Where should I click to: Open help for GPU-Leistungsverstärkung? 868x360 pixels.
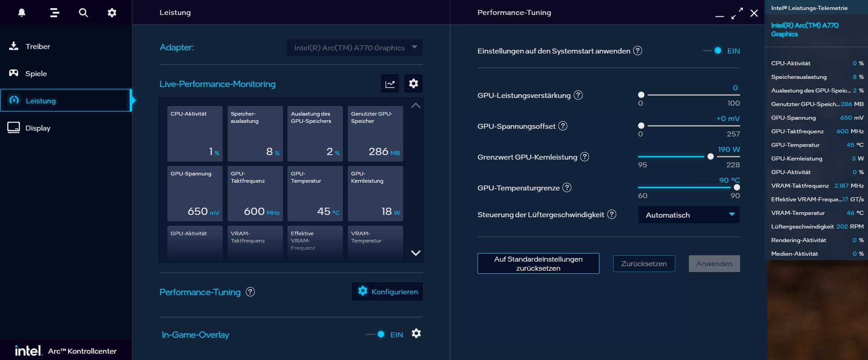[x=578, y=95]
